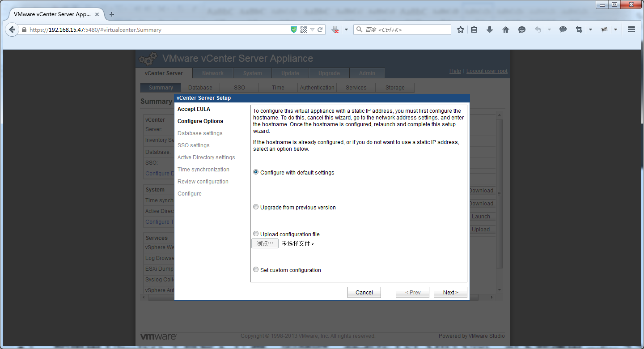This screenshot has height=349, width=644.
Task: Select the Summary sub-tab
Action: tap(161, 88)
